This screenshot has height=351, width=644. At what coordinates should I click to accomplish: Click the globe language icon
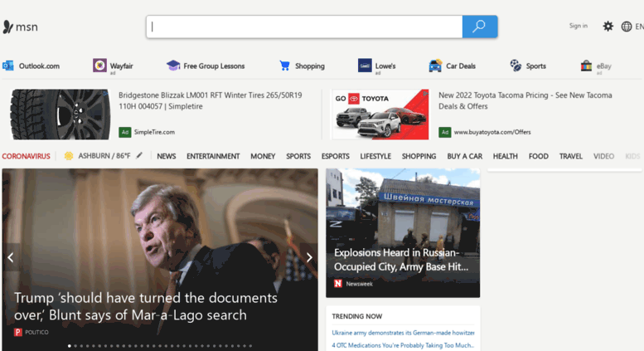pos(627,27)
